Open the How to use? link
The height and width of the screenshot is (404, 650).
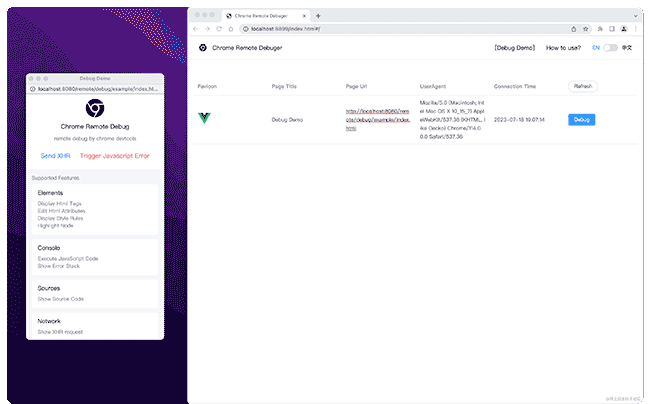click(x=563, y=48)
